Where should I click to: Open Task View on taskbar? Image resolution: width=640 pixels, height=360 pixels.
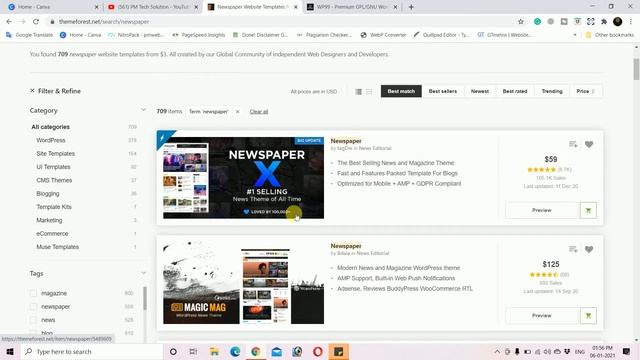(193, 351)
